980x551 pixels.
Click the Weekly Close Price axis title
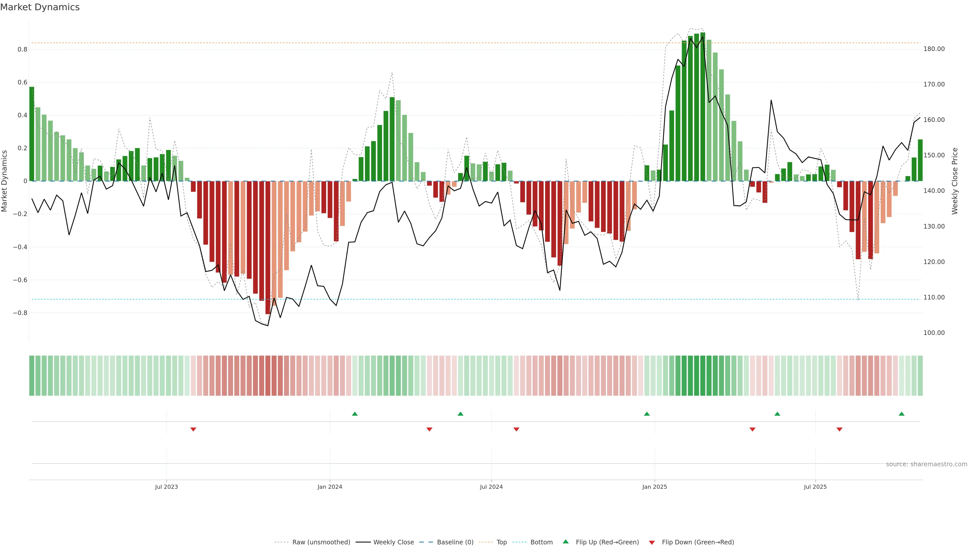click(954, 181)
